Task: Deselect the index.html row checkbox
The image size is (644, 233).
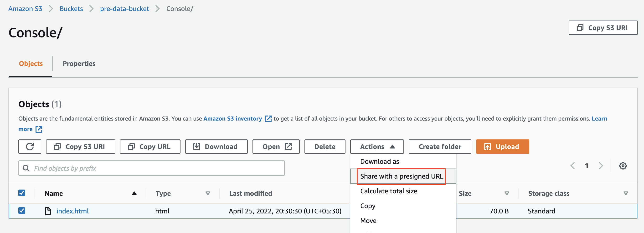Action: pos(22,211)
